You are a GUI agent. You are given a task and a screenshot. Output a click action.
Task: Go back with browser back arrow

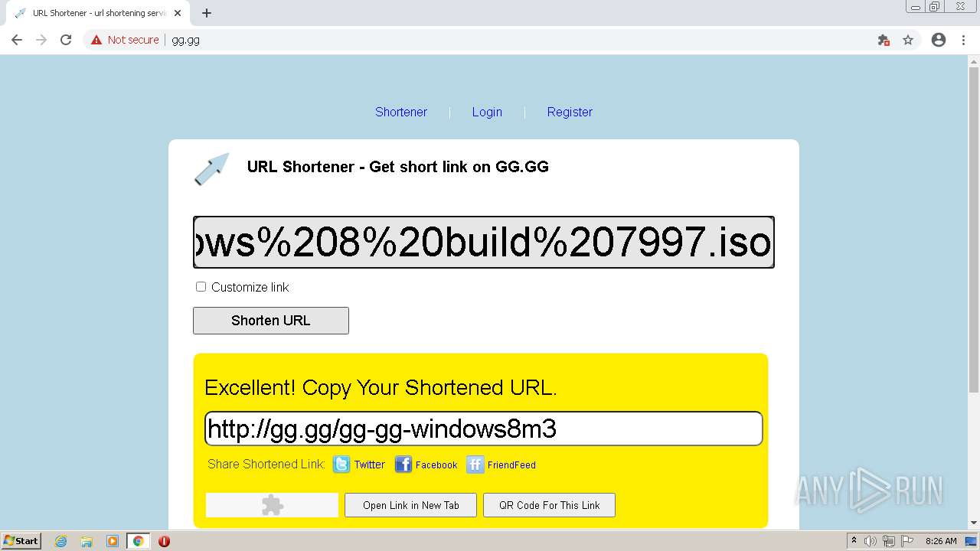[17, 40]
